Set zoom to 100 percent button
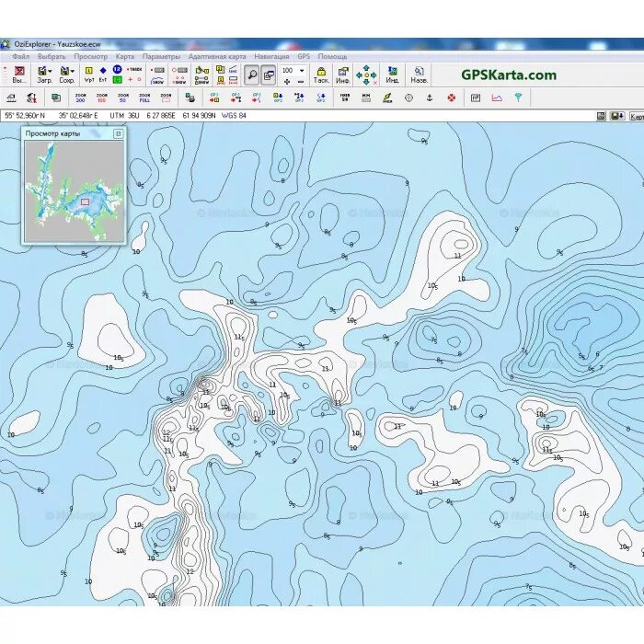This screenshot has width=644, height=644. 101,98
